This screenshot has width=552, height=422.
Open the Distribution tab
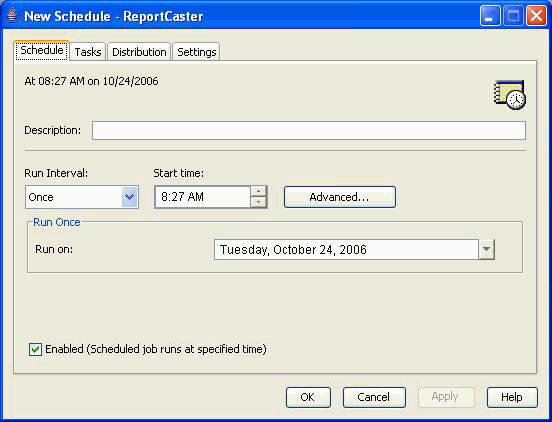pyautogui.click(x=139, y=52)
